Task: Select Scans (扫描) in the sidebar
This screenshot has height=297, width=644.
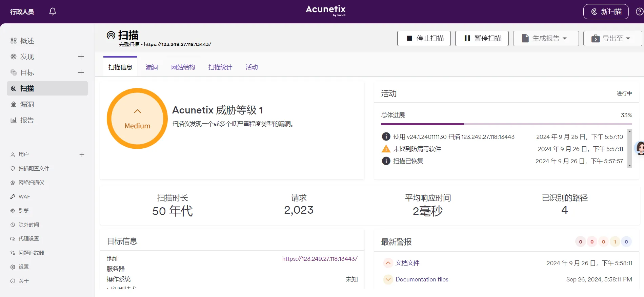Action: tap(47, 88)
